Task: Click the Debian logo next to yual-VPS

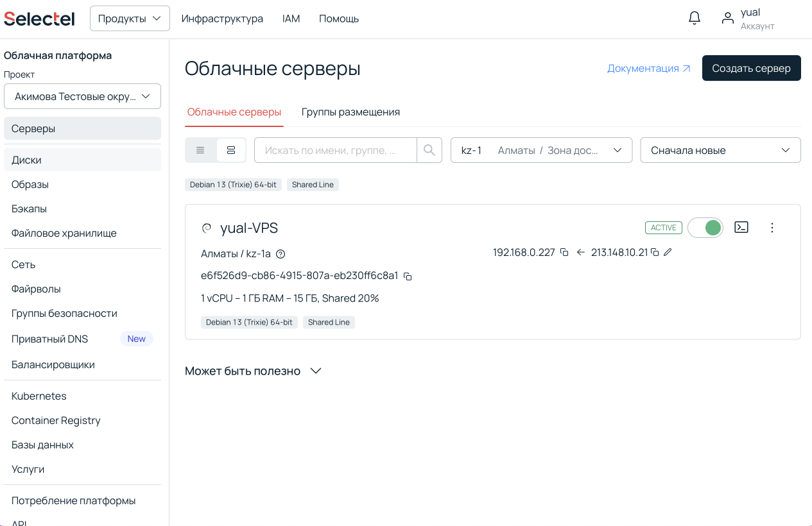Action: [207, 228]
